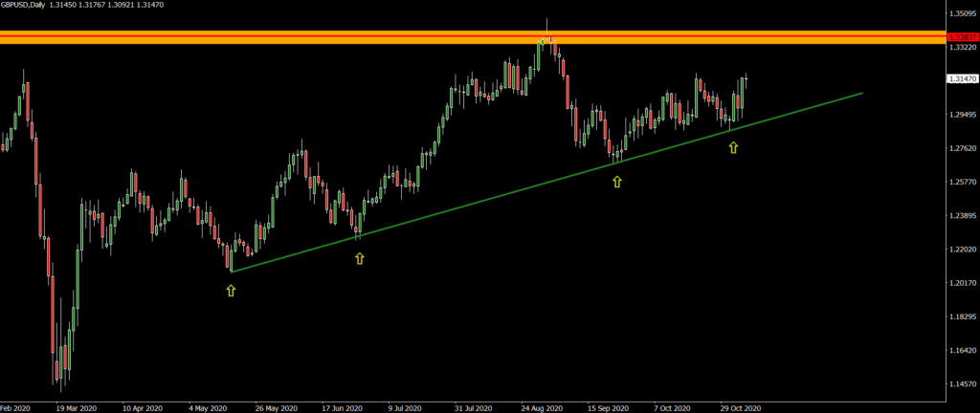Screen dimensions: 980x413
Task: Select the rightmost yellow arrow marker
Action: point(733,147)
